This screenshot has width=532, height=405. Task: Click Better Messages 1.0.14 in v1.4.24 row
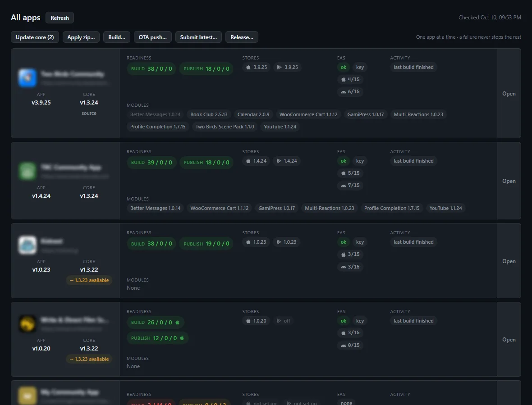(x=156, y=208)
